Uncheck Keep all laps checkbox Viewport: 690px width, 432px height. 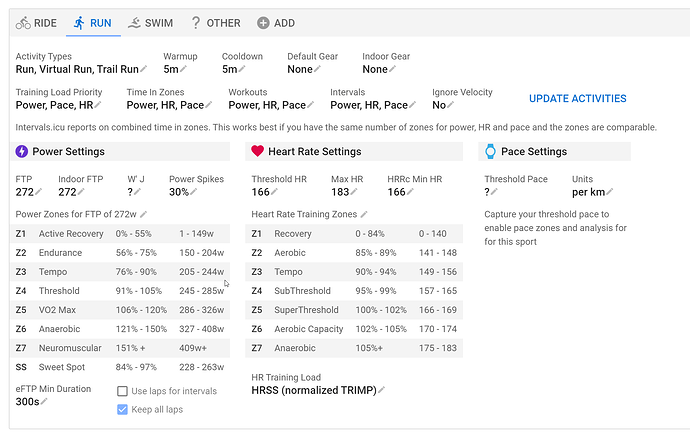point(122,410)
